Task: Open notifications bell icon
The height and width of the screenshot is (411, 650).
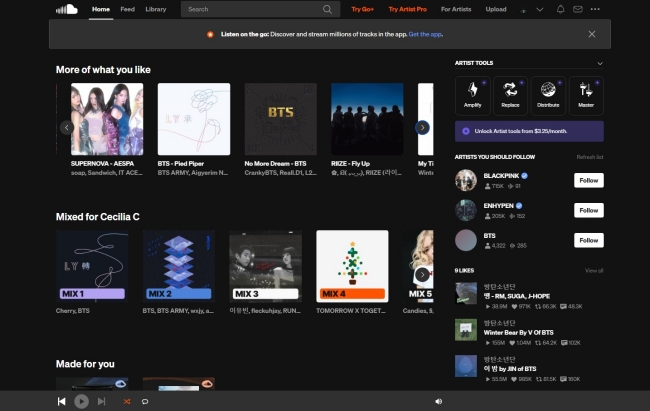Action: click(560, 9)
